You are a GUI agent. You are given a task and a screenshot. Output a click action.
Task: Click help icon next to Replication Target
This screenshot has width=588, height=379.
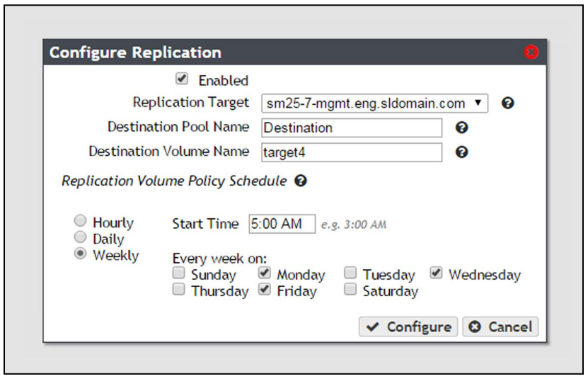pyautogui.click(x=508, y=103)
